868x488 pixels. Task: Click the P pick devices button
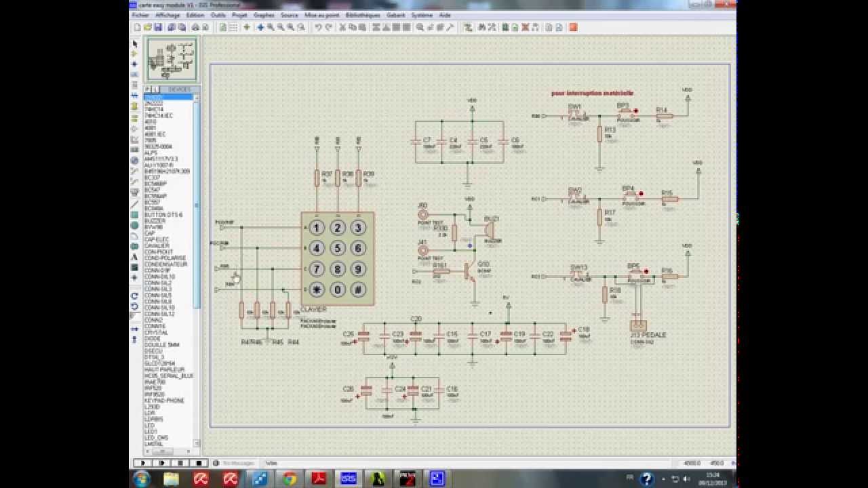pos(147,89)
